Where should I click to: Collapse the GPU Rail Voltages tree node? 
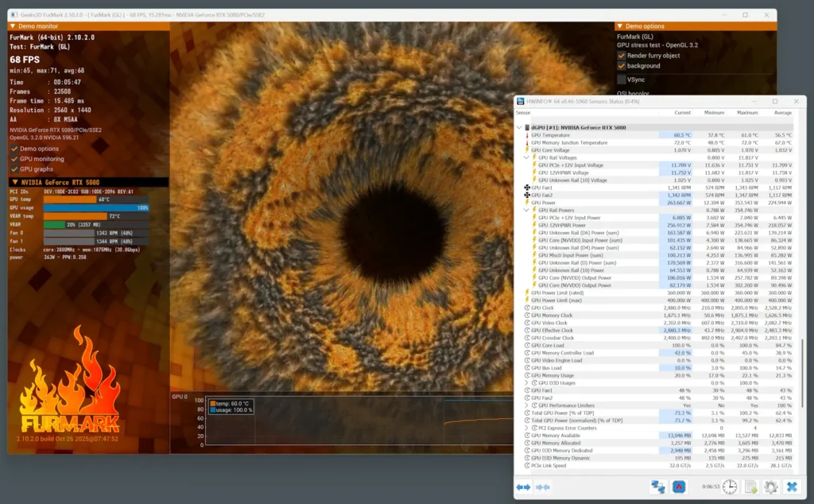coord(526,157)
